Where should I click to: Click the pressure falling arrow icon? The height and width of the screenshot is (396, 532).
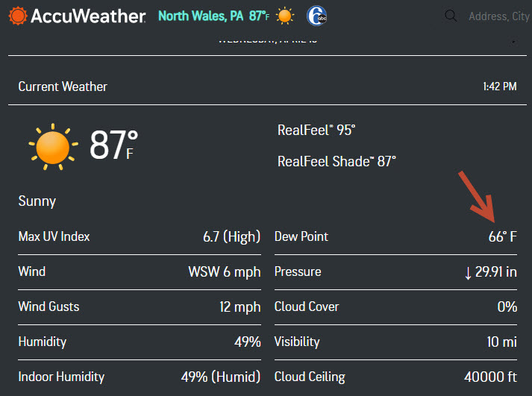(x=468, y=272)
